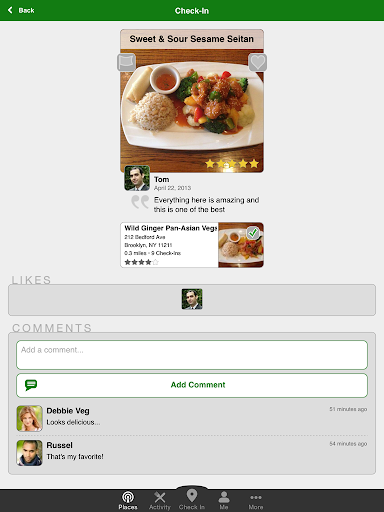Tap the green checkmark on restaurant thumbnail

coord(253,232)
